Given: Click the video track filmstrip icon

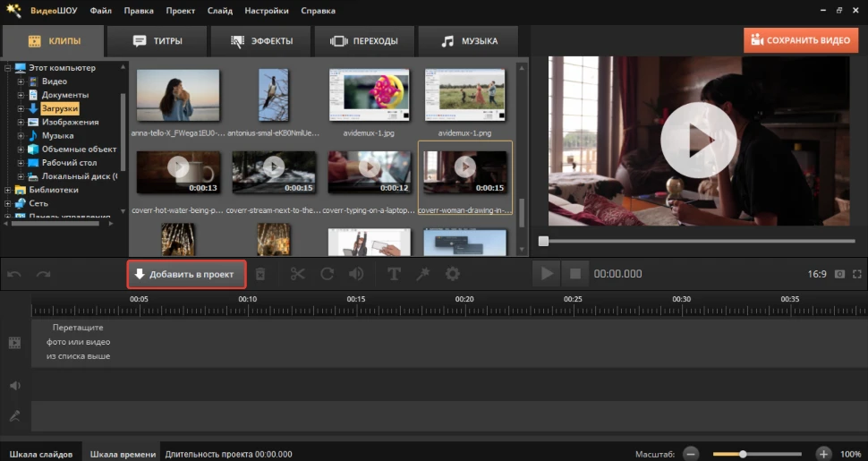Looking at the screenshot, I should (x=15, y=343).
